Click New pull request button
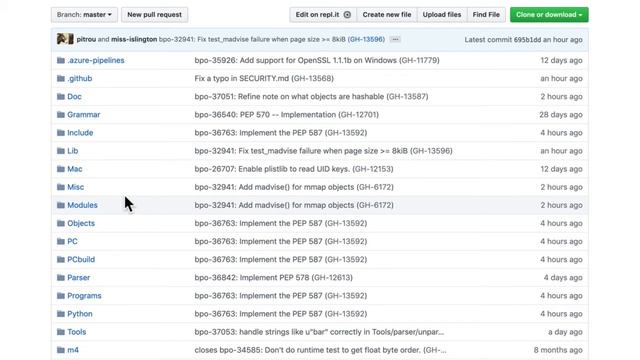Screen dimensions: 640x360 click(154, 15)
